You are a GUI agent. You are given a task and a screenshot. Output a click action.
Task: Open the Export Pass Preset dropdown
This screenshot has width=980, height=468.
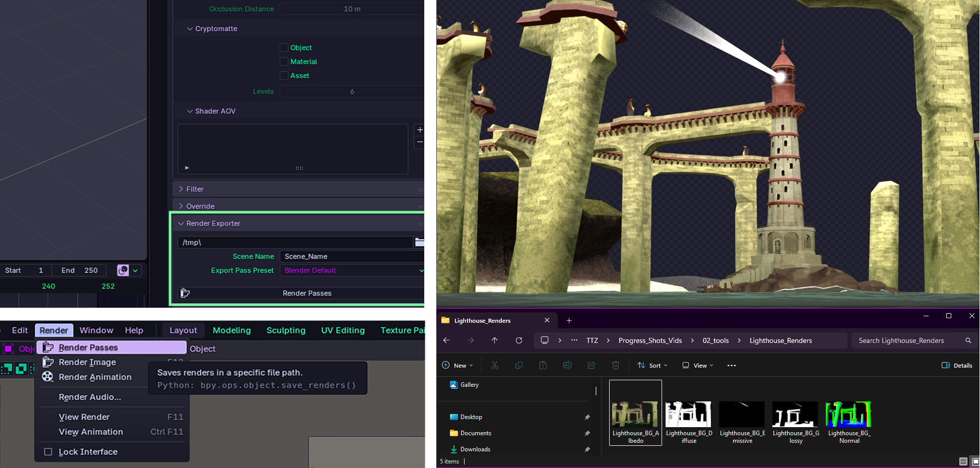352,271
